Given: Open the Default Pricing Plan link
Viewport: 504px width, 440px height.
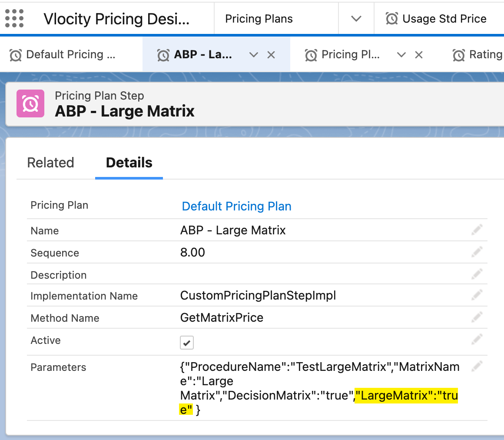Looking at the screenshot, I should (x=236, y=206).
